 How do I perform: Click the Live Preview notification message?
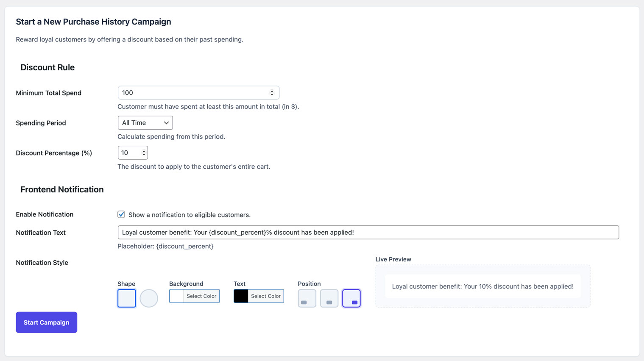tap(482, 286)
